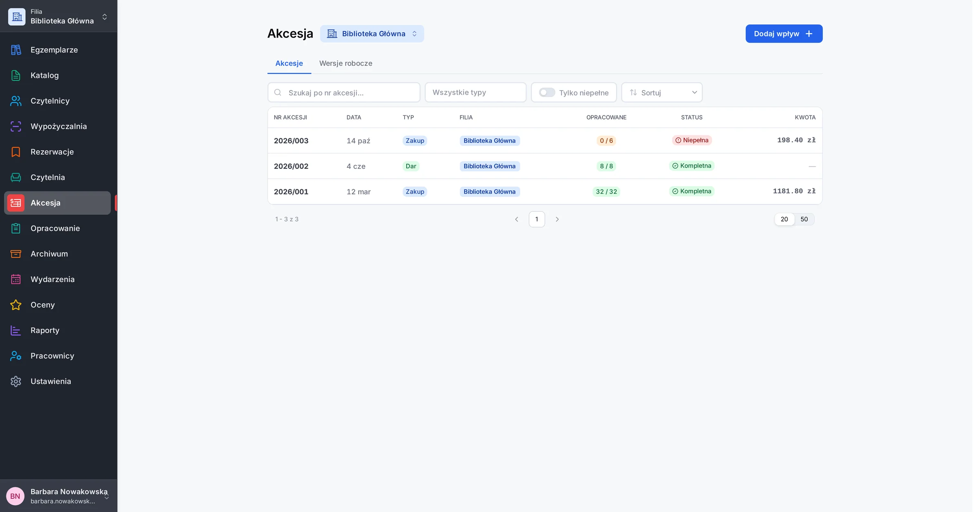Open Raporty chart icon

click(x=16, y=330)
